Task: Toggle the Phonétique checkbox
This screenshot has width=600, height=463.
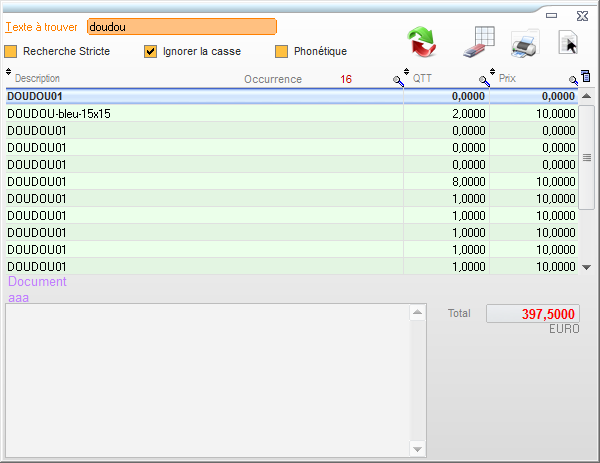Action: coord(282,51)
